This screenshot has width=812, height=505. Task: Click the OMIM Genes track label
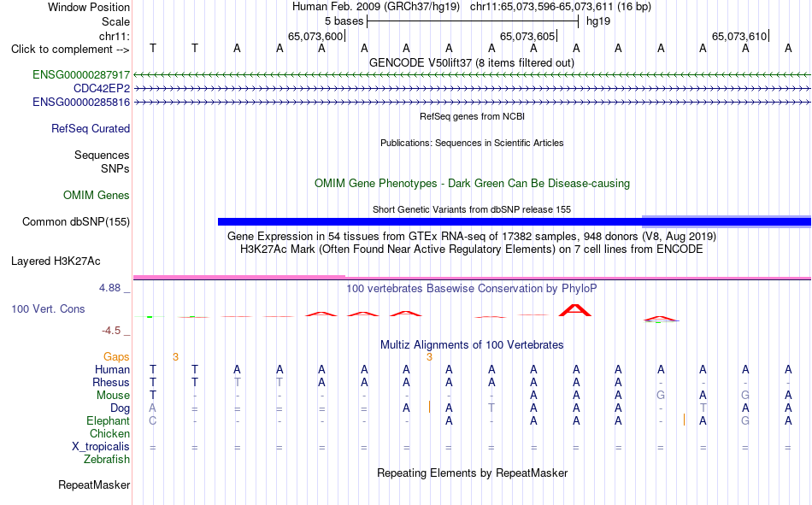(x=97, y=196)
